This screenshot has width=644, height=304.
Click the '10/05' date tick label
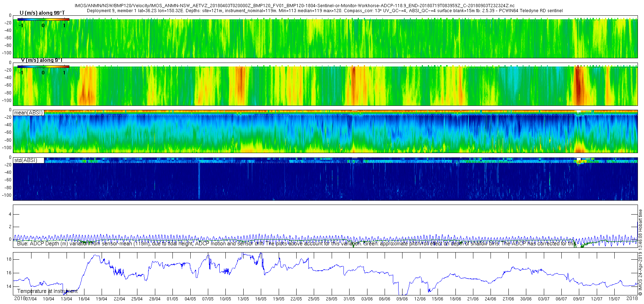point(225,299)
